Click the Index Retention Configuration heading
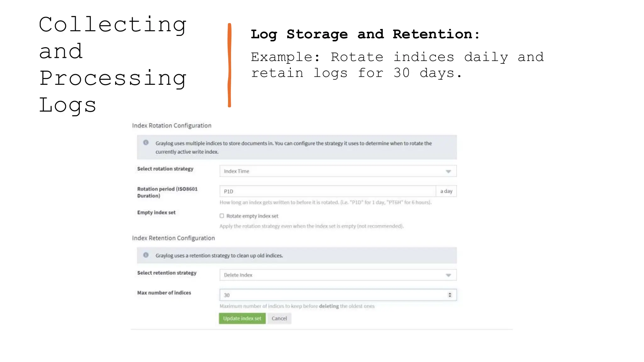The image size is (644, 362). tap(173, 238)
